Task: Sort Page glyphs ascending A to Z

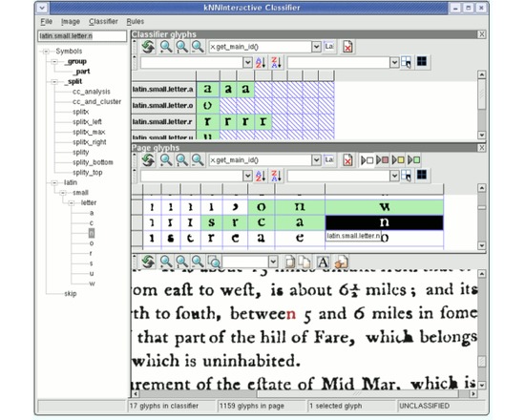Action: pos(261,176)
